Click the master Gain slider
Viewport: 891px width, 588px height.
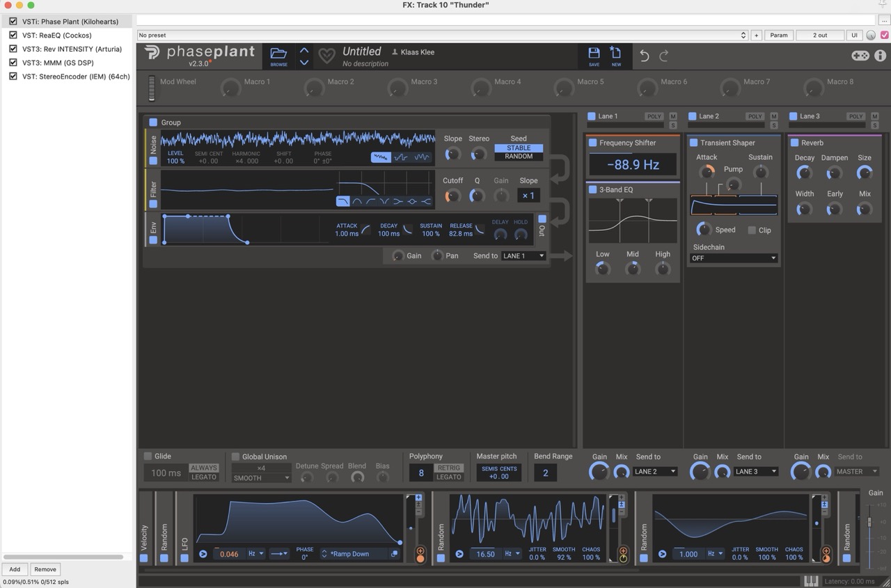(869, 521)
